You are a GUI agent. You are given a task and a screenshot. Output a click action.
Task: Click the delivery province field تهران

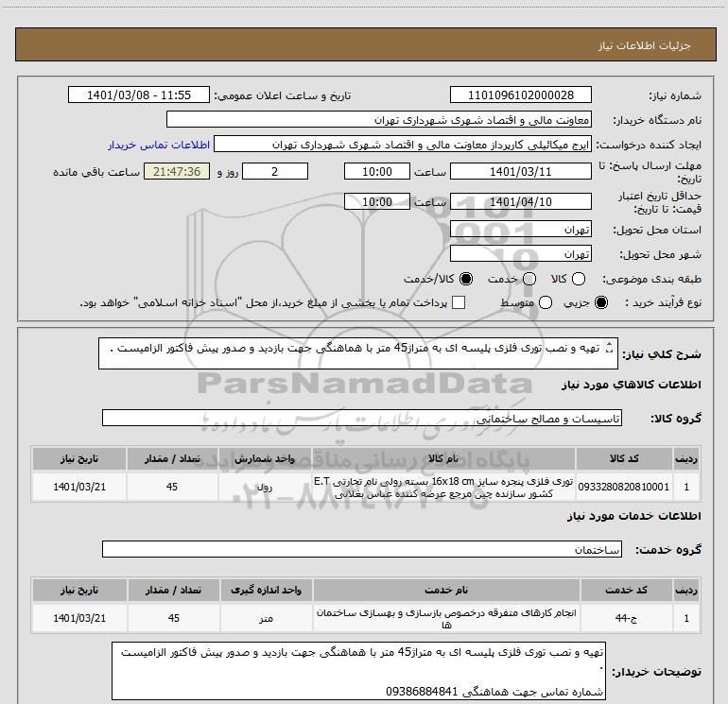tap(520, 229)
